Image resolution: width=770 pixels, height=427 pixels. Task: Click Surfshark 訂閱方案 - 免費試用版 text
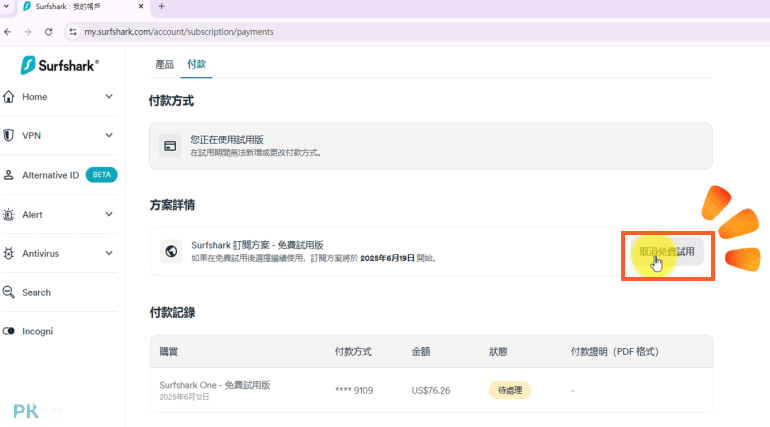coord(257,245)
